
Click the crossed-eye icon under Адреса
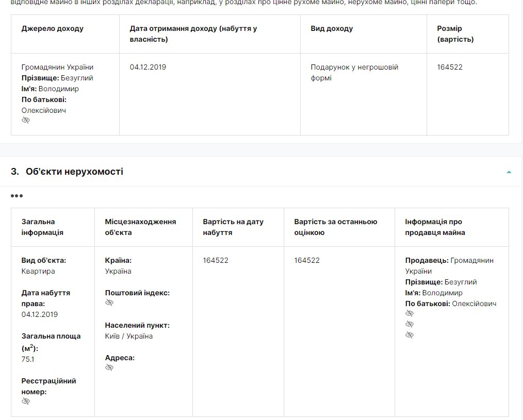[109, 367]
